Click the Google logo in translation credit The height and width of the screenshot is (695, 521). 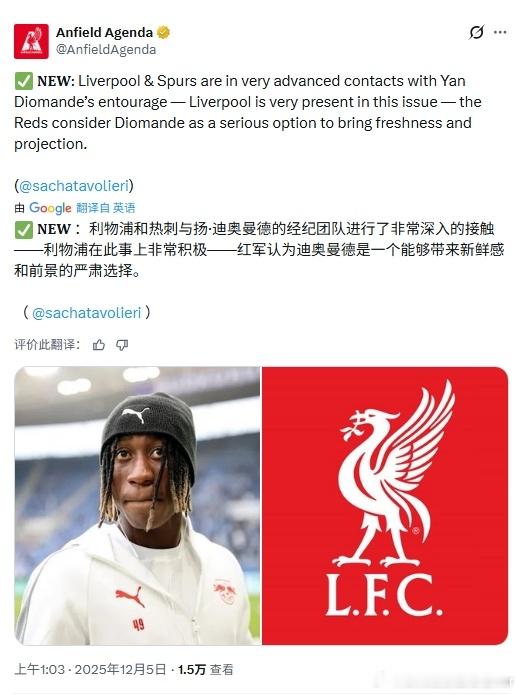pyautogui.click(x=50, y=208)
